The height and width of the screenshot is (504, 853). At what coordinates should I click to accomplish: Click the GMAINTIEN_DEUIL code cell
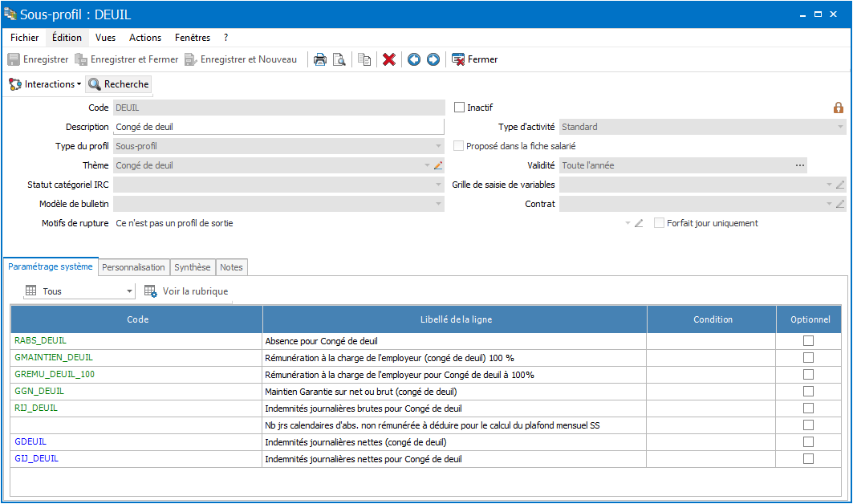pos(136,358)
